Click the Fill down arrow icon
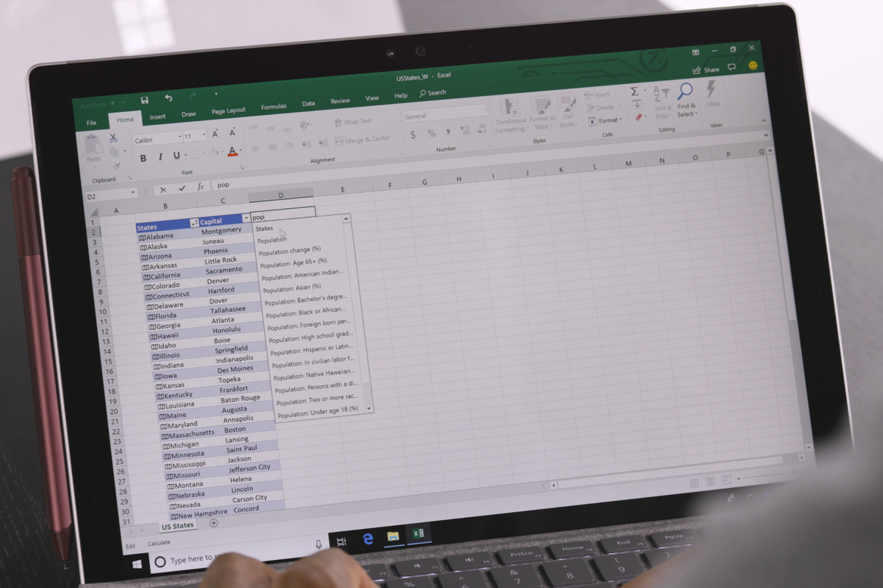This screenshot has width=883, height=588. pos(636,104)
